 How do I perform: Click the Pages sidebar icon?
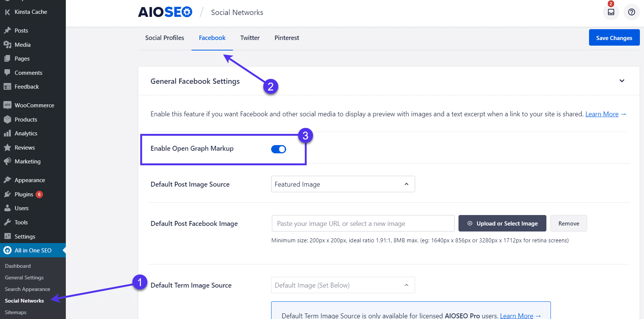point(7,59)
